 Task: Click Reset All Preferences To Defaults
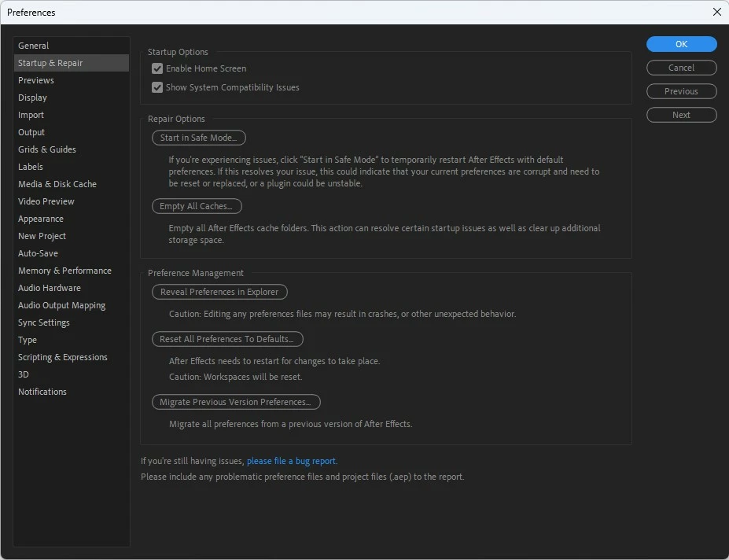228,339
